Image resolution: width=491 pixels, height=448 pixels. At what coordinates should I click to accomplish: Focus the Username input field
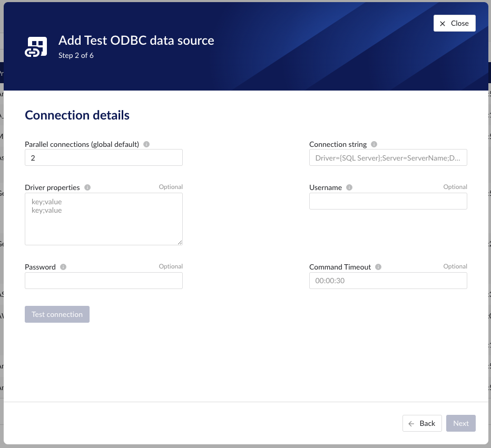tap(388, 201)
